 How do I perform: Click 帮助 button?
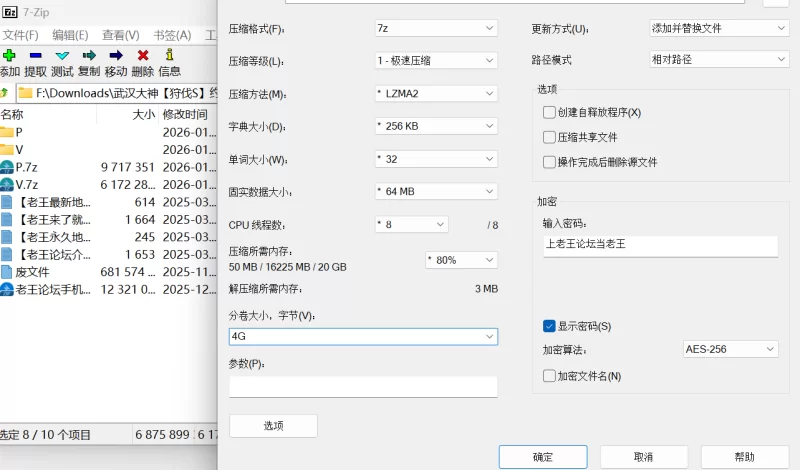[744, 457]
